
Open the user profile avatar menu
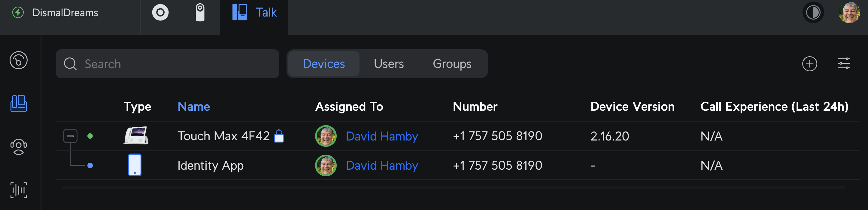pos(849,13)
